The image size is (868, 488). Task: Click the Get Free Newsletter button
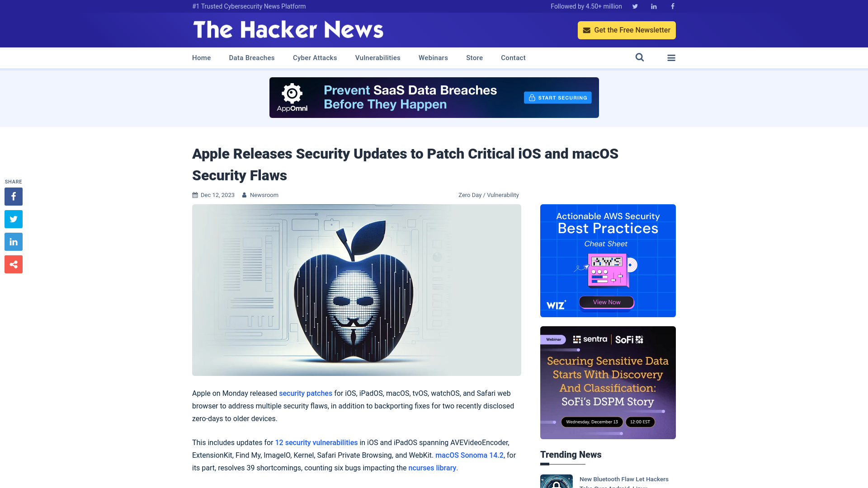click(627, 30)
